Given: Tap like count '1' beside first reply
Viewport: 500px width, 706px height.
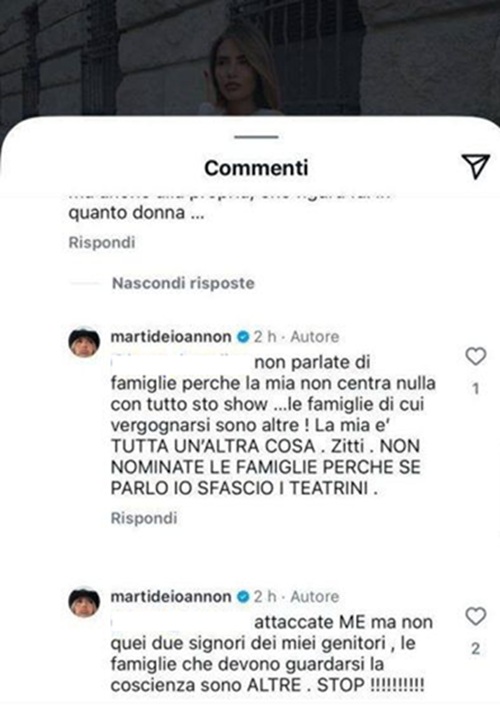Looking at the screenshot, I should coord(476,389).
